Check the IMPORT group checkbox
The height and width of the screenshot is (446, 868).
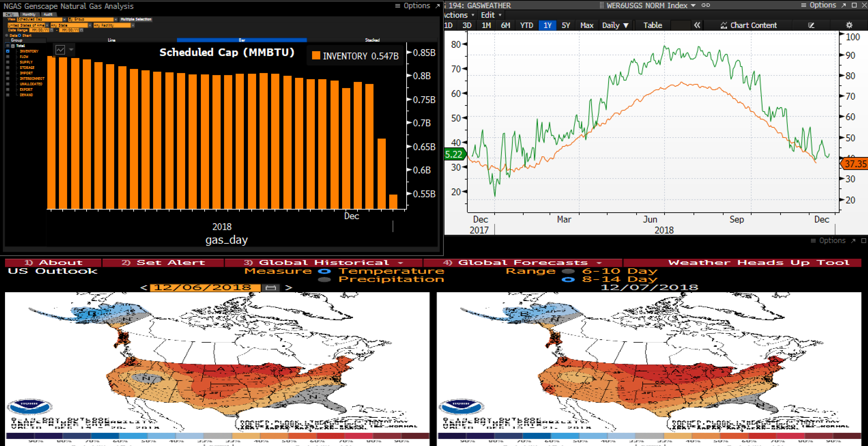pyautogui.click(x=8, y=73)
